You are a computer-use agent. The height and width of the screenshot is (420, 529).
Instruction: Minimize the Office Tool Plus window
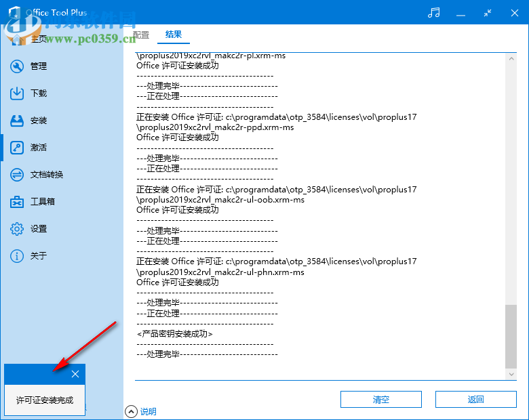[461, 15]
